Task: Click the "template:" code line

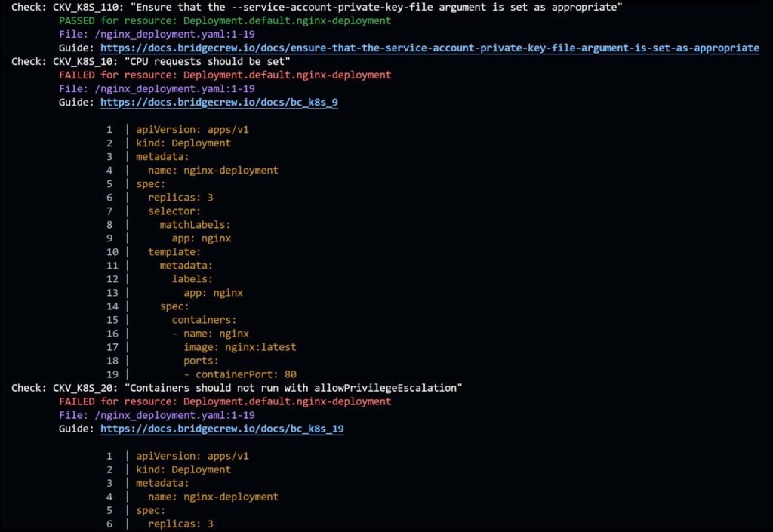Action: [174, 251]
